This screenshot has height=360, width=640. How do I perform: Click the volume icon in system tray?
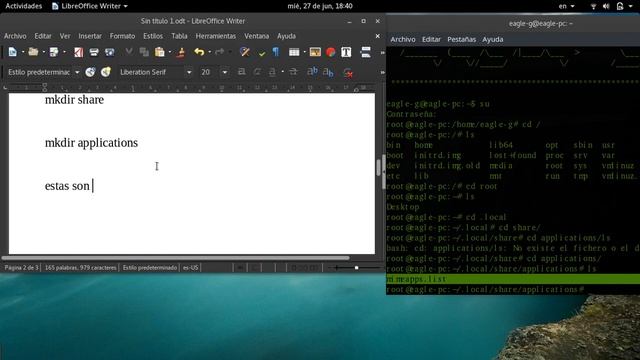606,6
